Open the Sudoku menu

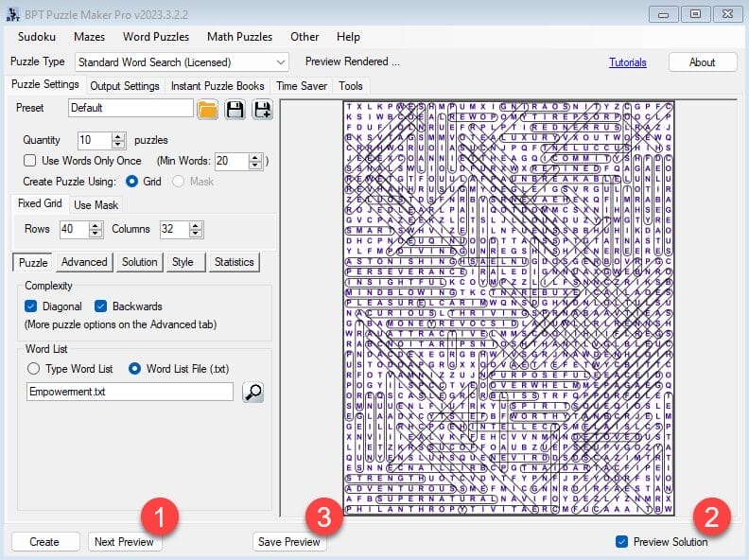37,37
